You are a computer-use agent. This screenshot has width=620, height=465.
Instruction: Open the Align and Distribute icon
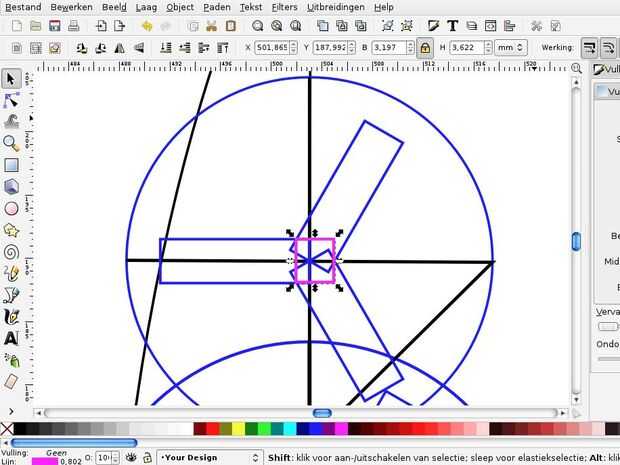[x=509, y=26]
